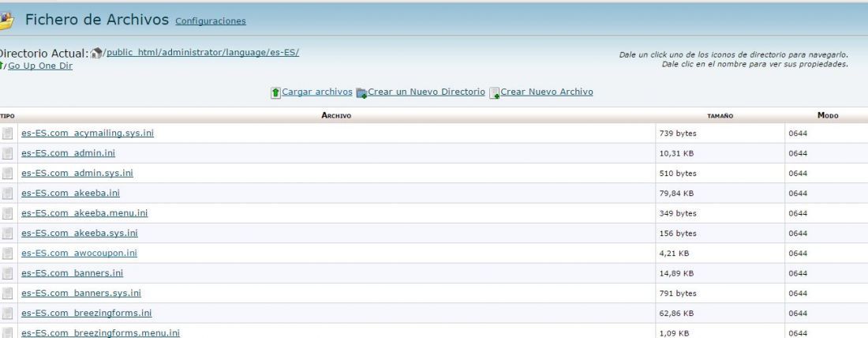Open es-ES.com_akeeba.sys.ini file name
Image resolution: width=868 pixels, height=338 pixels.
coord(80,233)
